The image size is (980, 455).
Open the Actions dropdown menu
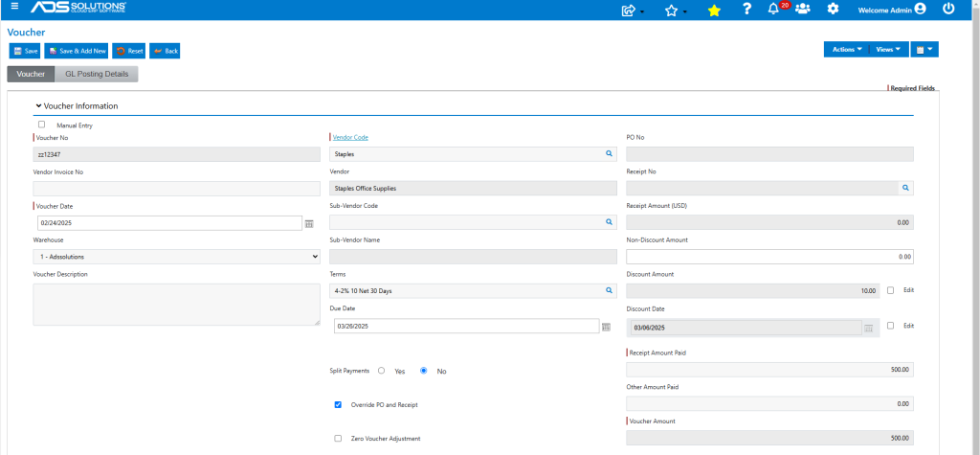point(846,50)
